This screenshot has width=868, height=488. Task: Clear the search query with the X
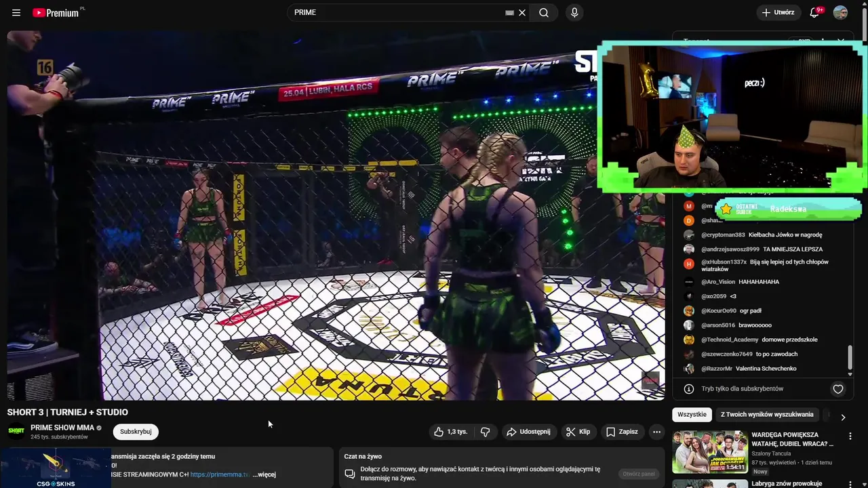(522, 13)
